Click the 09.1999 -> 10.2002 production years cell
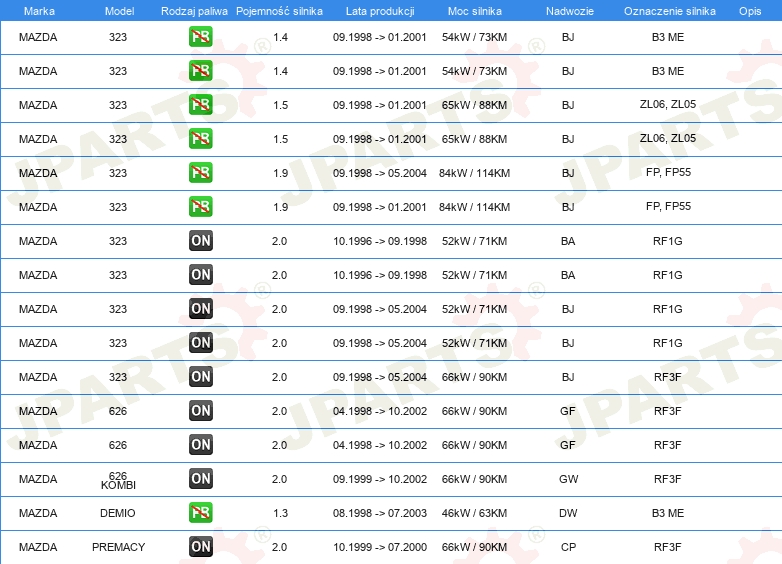Viewport: 782px width, 564px height. pos(380,479)
